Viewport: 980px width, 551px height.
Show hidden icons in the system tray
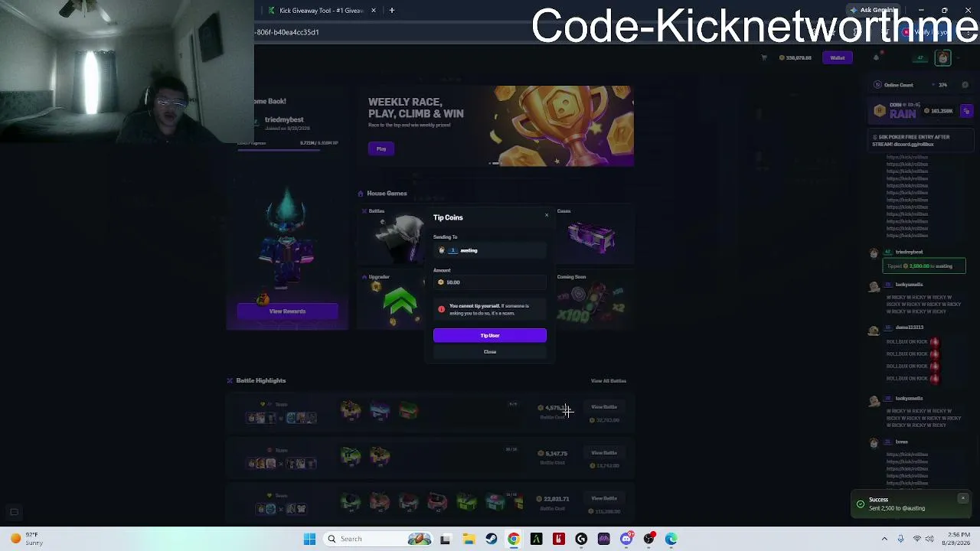pos(884,540)
